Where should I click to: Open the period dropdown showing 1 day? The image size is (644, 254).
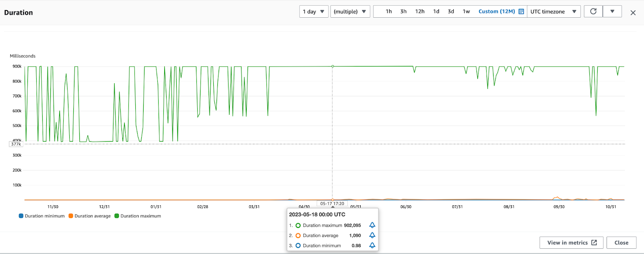(314, 11)
